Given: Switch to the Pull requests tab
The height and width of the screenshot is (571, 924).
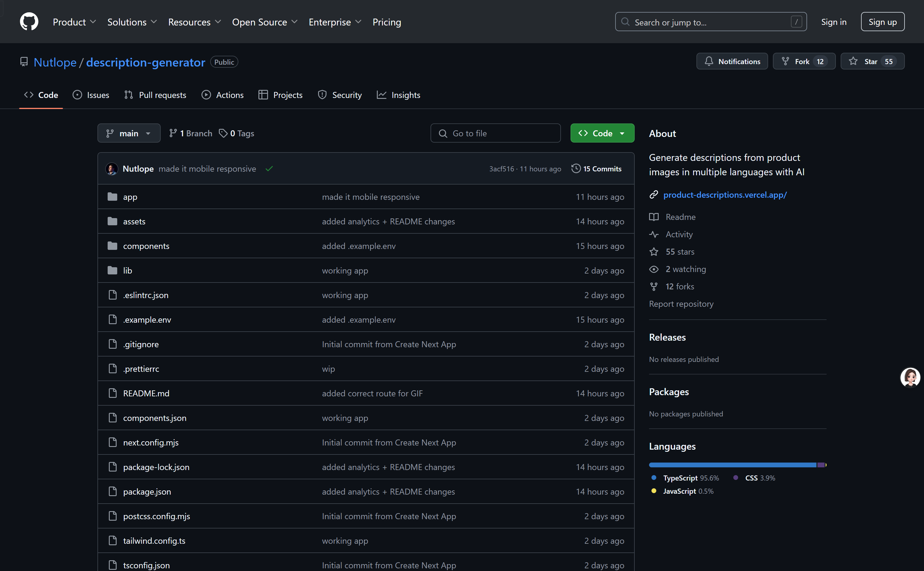Looking at the screenshot, I should [155, 95].
